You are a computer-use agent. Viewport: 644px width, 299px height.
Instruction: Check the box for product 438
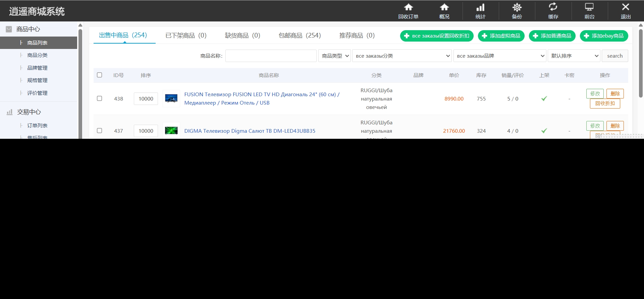pyautogui.click(x=100, y=99)
